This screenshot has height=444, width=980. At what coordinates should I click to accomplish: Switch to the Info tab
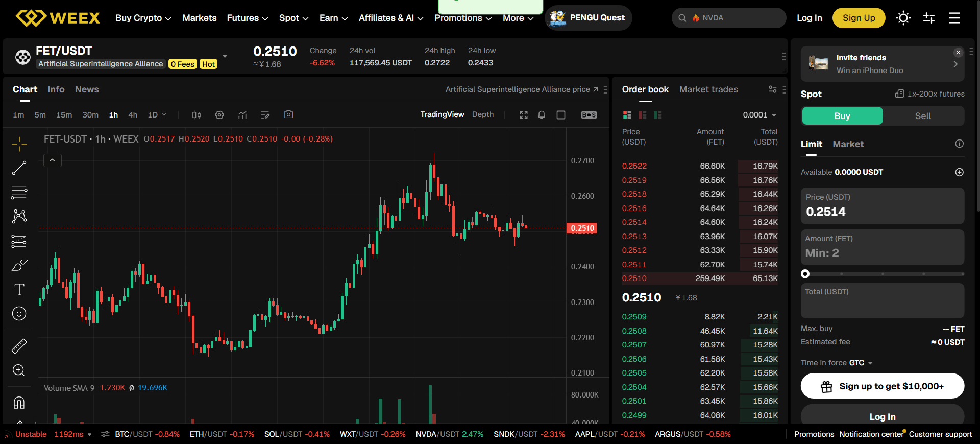click(56, 89)
